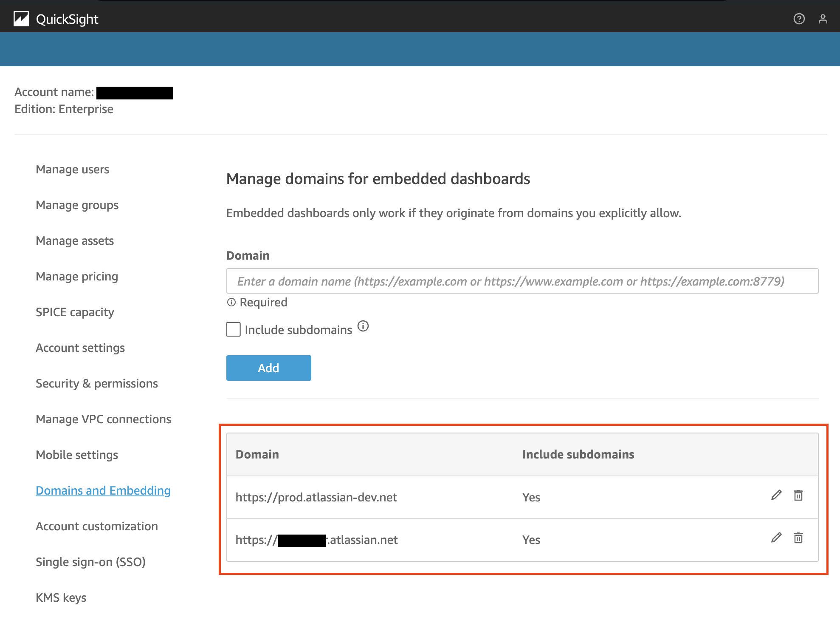
Task: Click the https://prod.atlassian-dev.net domain cell
Action: coord(316,498)
